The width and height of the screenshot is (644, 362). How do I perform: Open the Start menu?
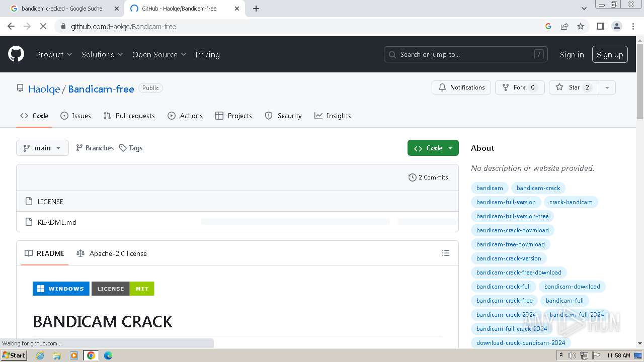14,355
